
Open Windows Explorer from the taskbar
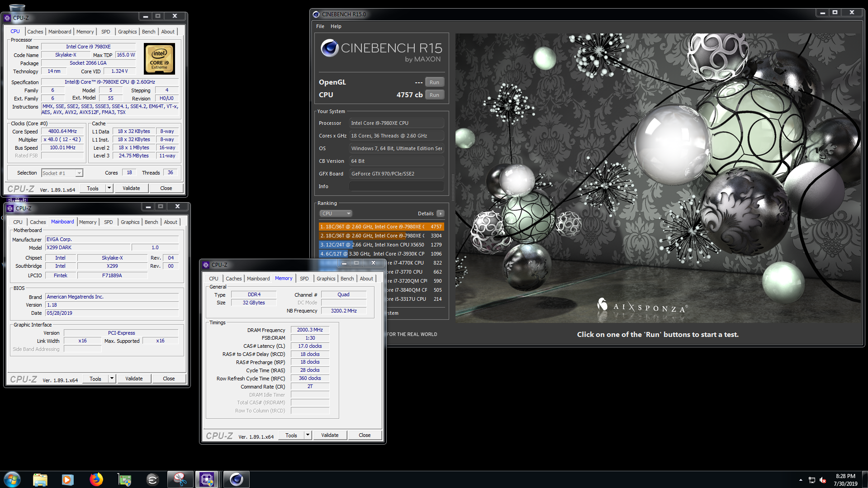pyautogui.click(x=40, y=479)
